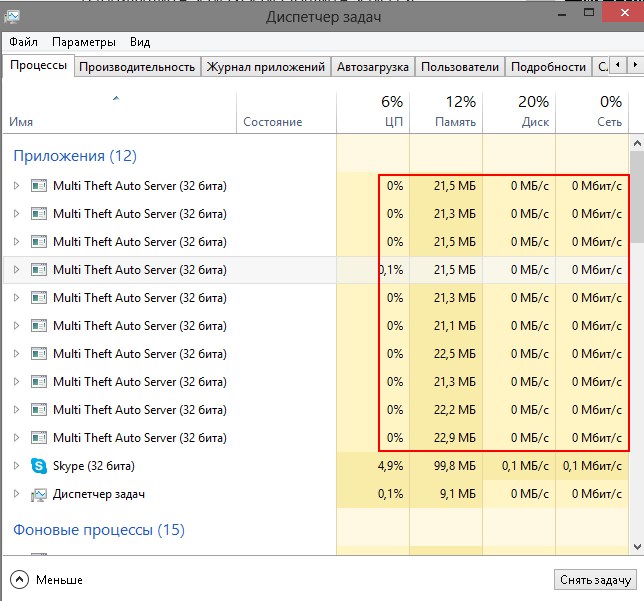The height and width of the screenshot is (601, 644).
Task: Click server icon in the 21,1 МБ row
Action: 39,326
